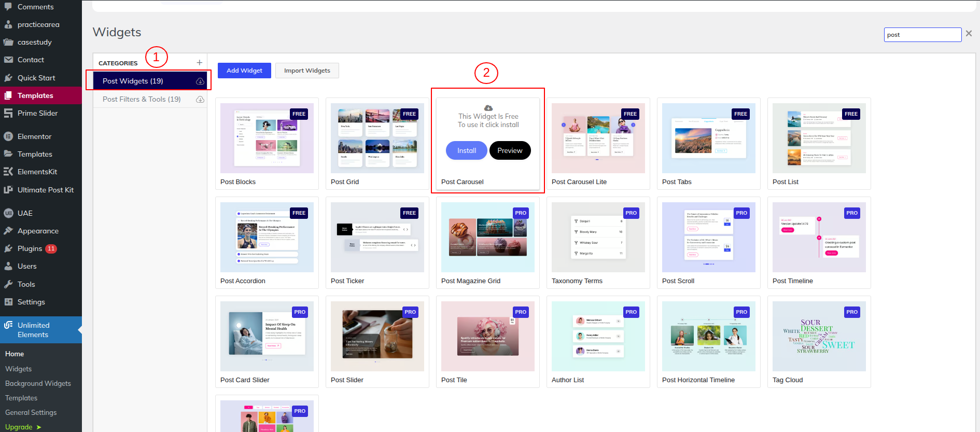Open the Appearance brush icon
Viewport: 980px width, 432px height.
[x=8, y=231]
